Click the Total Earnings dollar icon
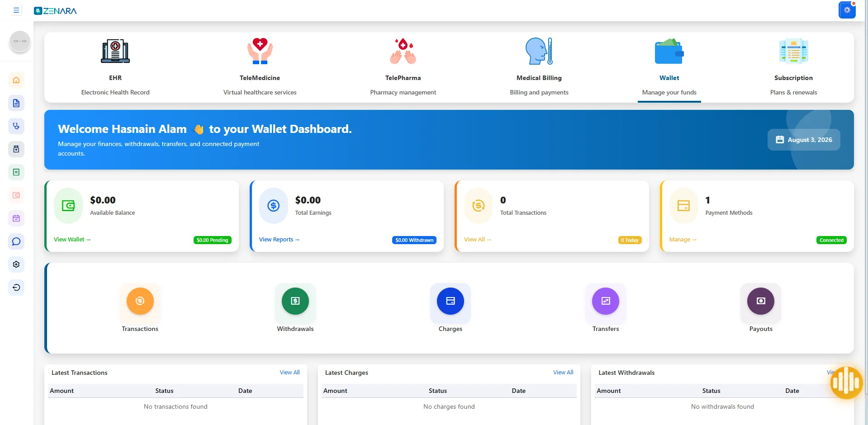The width and height of the screenshot is (868, 425). [x=273, y=206]
